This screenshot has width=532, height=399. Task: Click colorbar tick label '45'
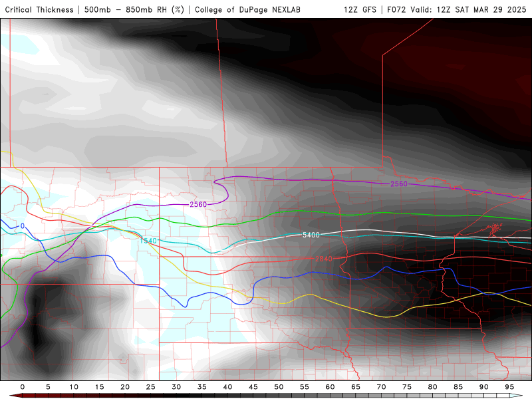[253, 387]
